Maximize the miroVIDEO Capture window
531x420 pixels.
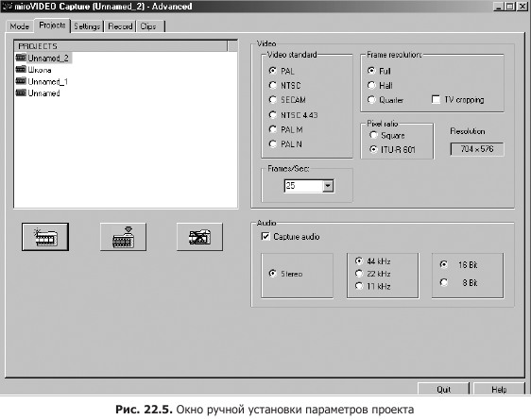click(x=509, y=7)
